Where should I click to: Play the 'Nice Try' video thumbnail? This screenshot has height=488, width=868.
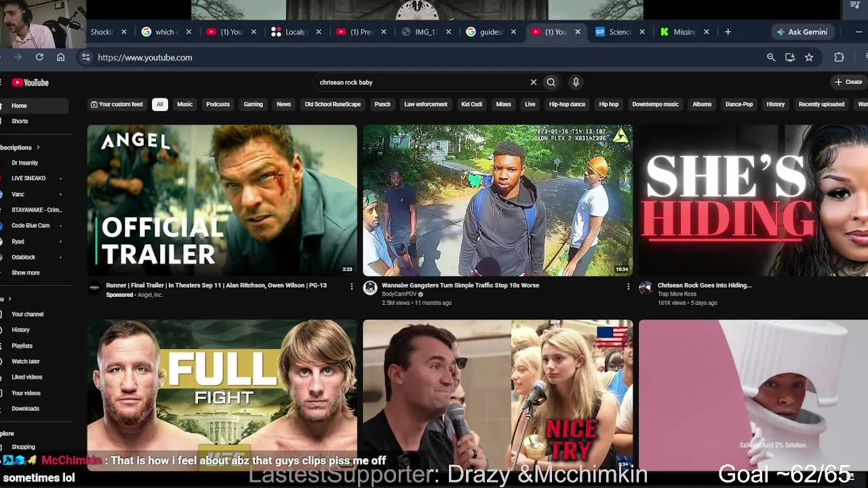pos(498,395)
